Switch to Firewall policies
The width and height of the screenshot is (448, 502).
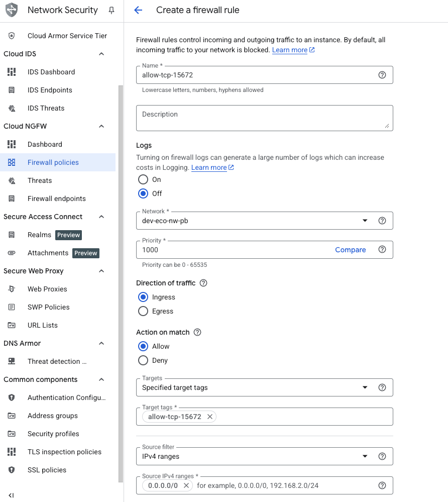click(x=53, y=162)
